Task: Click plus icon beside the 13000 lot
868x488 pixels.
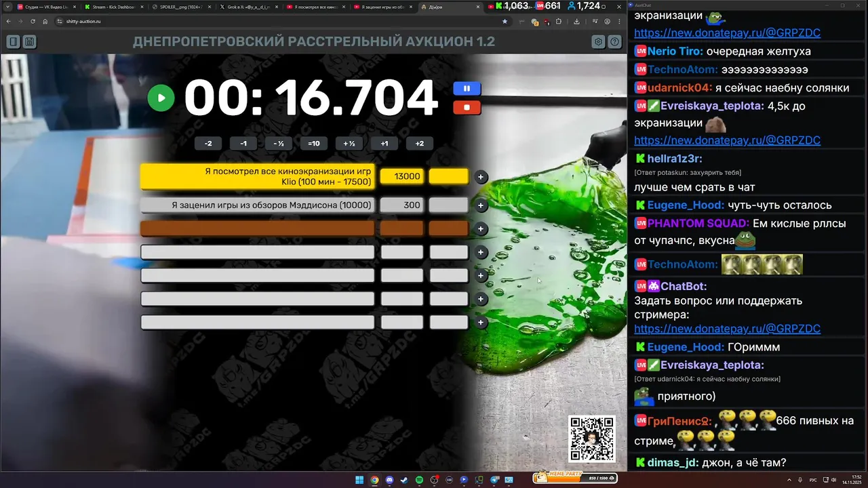Action: coord(481,177)
